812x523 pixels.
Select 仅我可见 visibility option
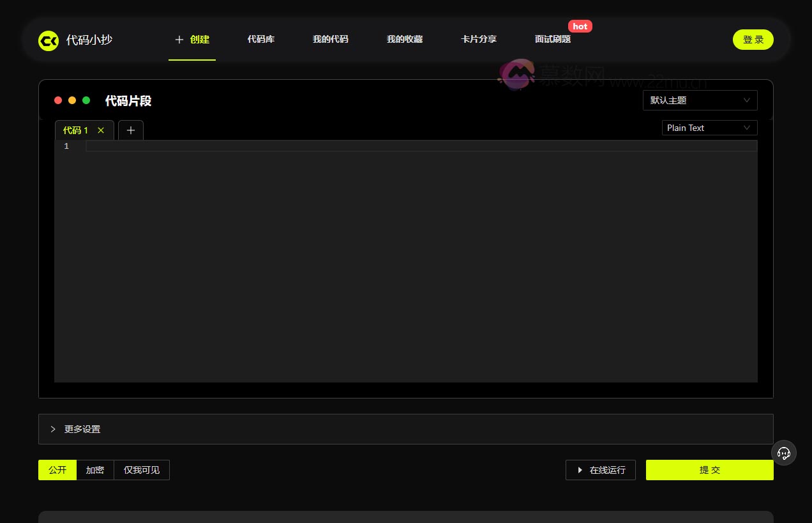[x=142, y=470]
